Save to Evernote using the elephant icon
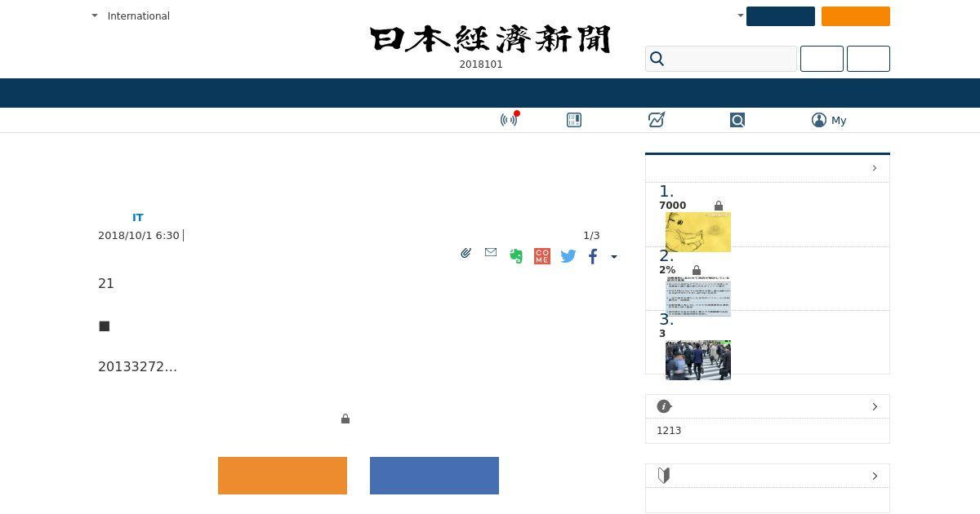The height and width of the screenshot is (514, 980). [516, 256]
